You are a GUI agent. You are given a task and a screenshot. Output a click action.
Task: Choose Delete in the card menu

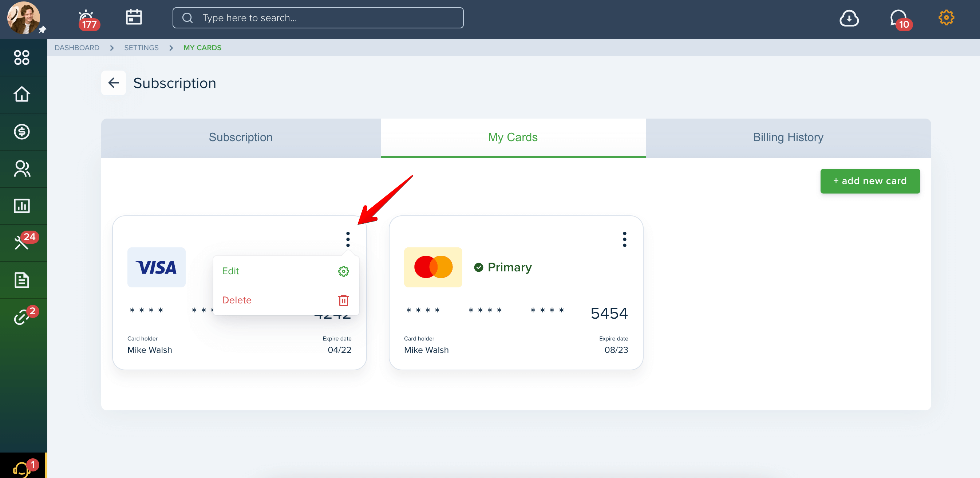click(286, 300)
